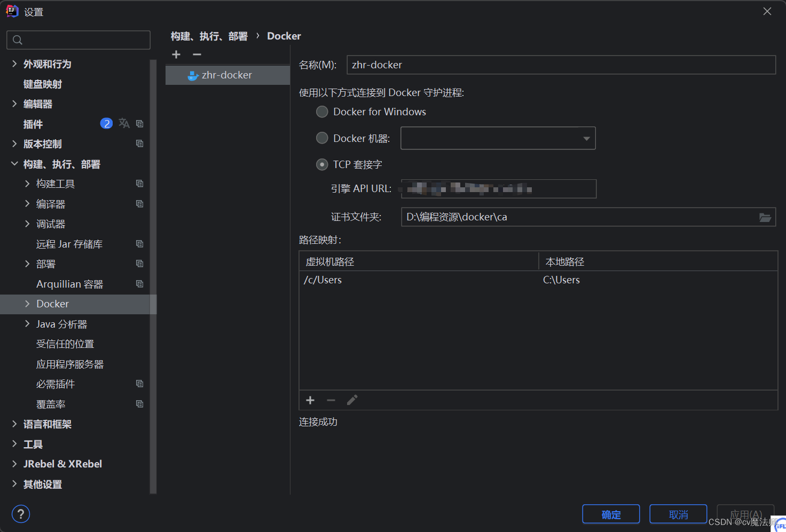Click the settings search field
The image size is (786, 532).
(x=78, y=39)
